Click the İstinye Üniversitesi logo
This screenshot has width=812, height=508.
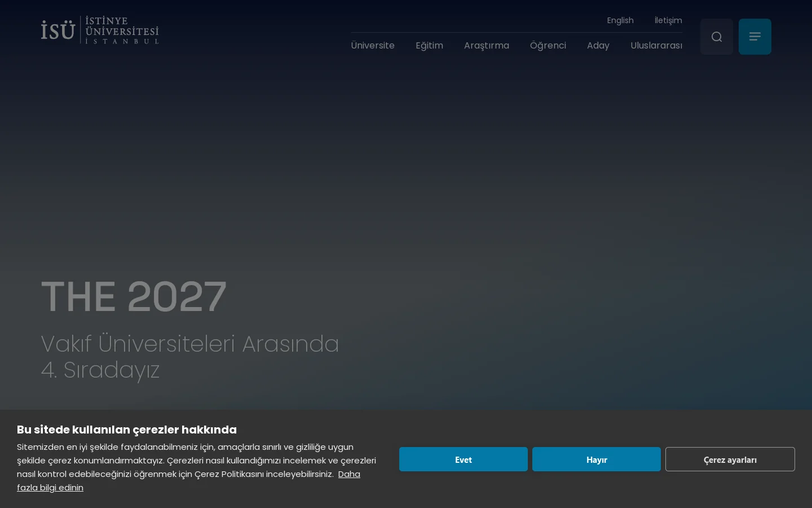[100, 30]
